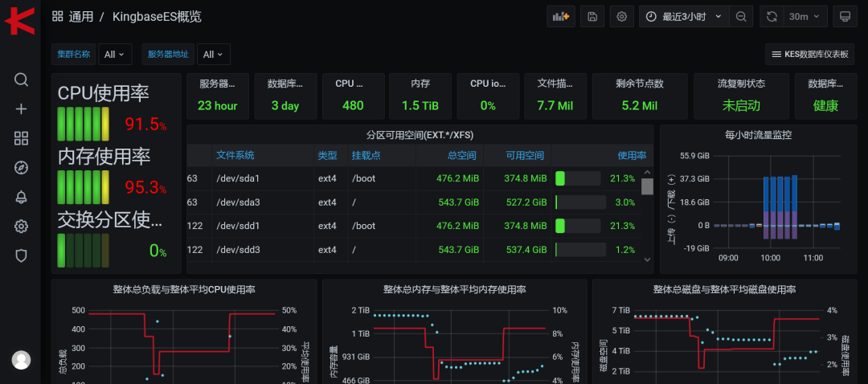
Task: Open the 服务器地址 All dropdown
Action: click(213, 54)
